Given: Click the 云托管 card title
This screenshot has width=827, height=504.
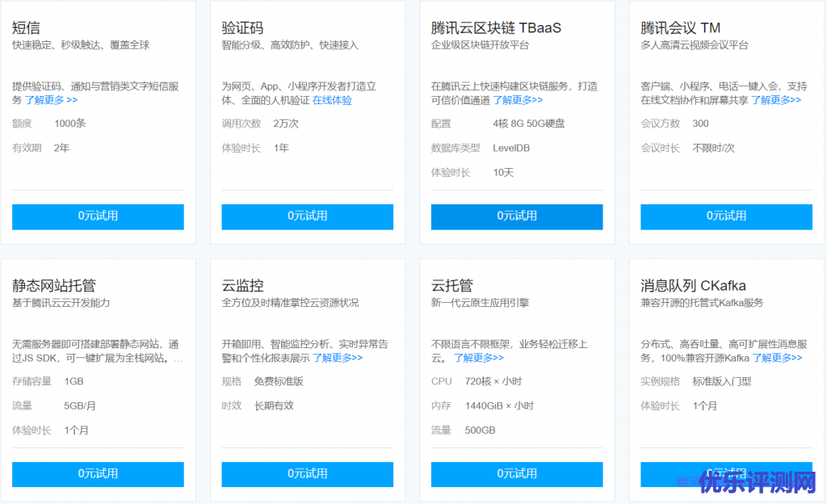Looking at the screenshot, I should coord(452,286).
